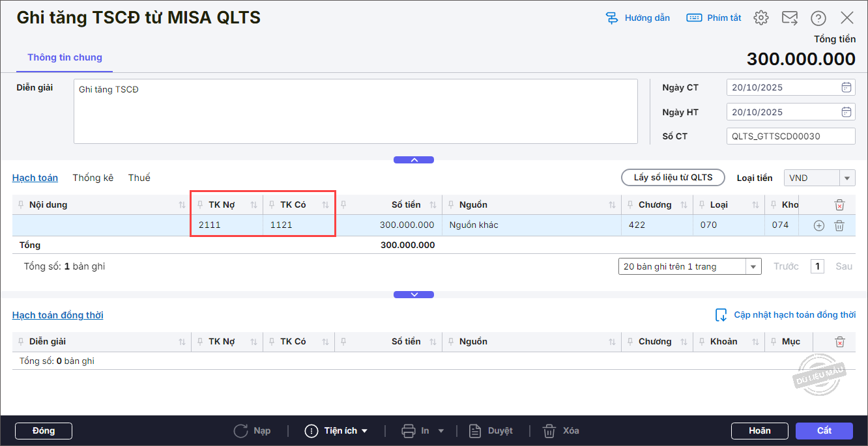Open calendar picker for Ngày CT

click(846, 87)
